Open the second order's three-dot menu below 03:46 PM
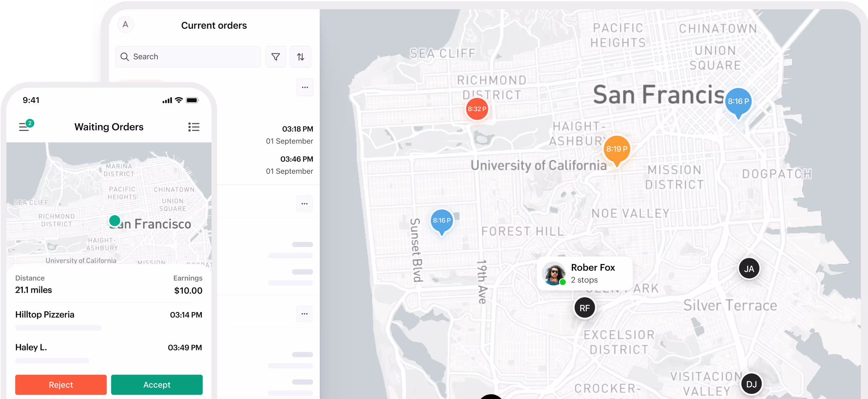868x399 pixels. click(304, 204)
